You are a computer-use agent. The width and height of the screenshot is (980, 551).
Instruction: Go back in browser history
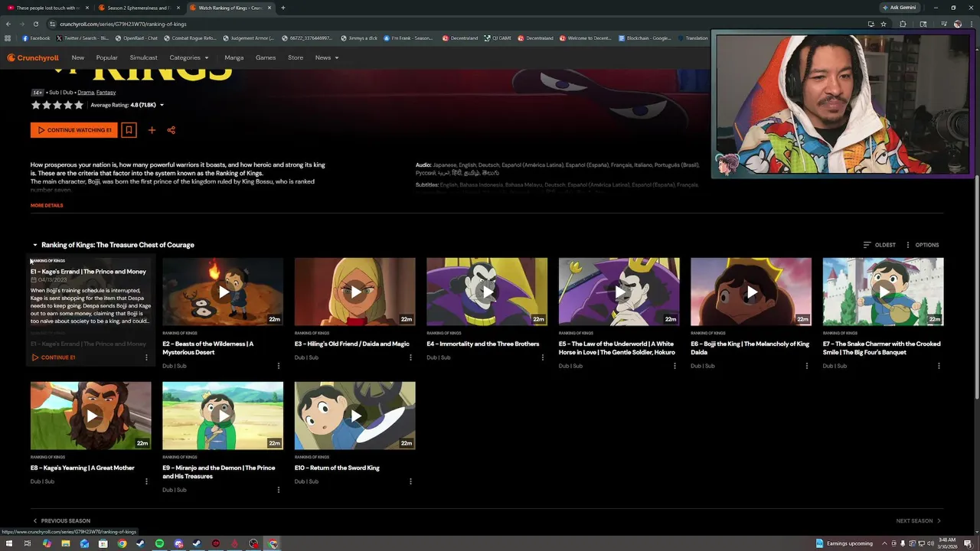(x=8, y=24)
